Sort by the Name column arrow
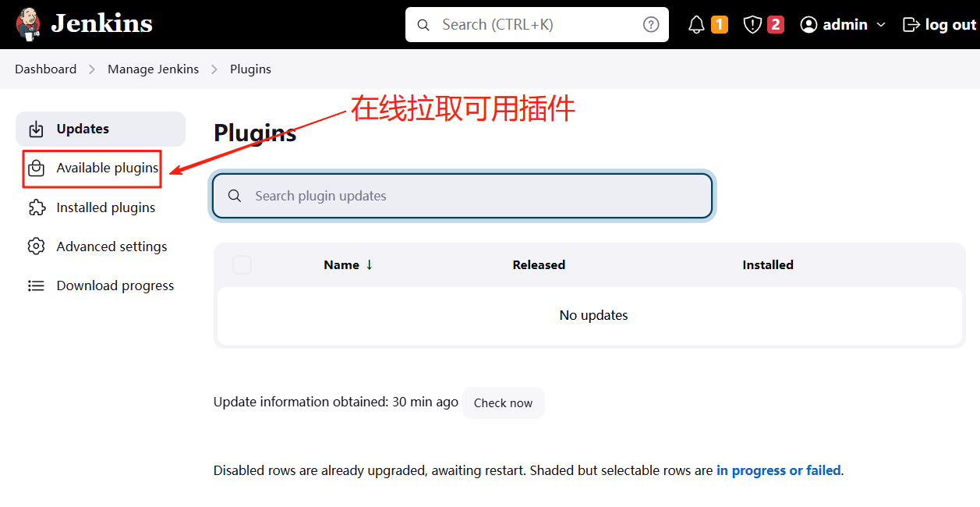 click(x=370, y=264)
